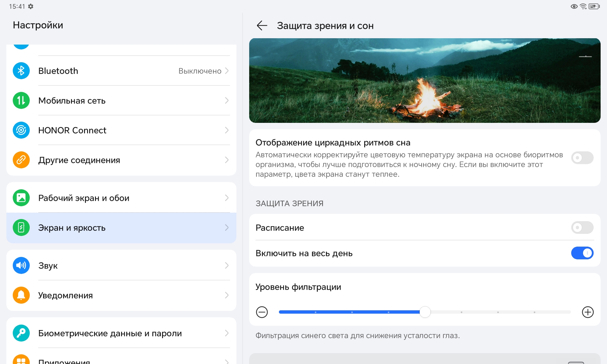Tap the orange Другие соединения link icon
Viewport: 607px width, 364px height.
click(x=21, y=160)
